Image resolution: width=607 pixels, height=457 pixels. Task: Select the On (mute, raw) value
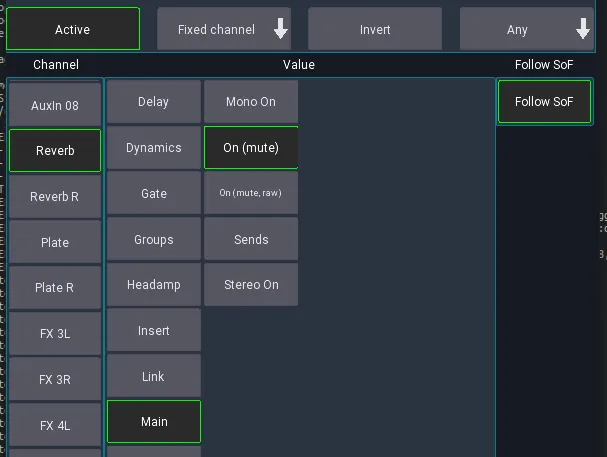[251, 193]
